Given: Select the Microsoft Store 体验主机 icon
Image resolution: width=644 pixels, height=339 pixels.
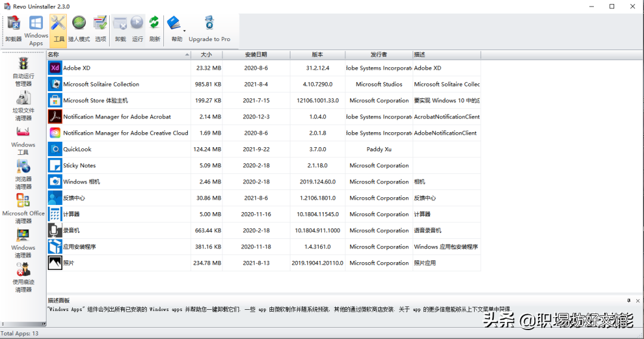Looking at the screenshot, I should pyautogui.click(x=55, y=100).
